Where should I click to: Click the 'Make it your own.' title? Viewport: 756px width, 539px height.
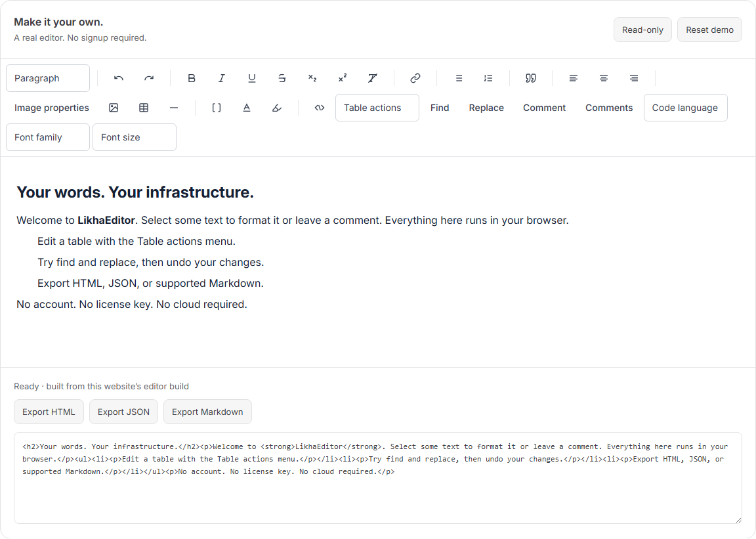pyautogui.click(x=58, y=22)
